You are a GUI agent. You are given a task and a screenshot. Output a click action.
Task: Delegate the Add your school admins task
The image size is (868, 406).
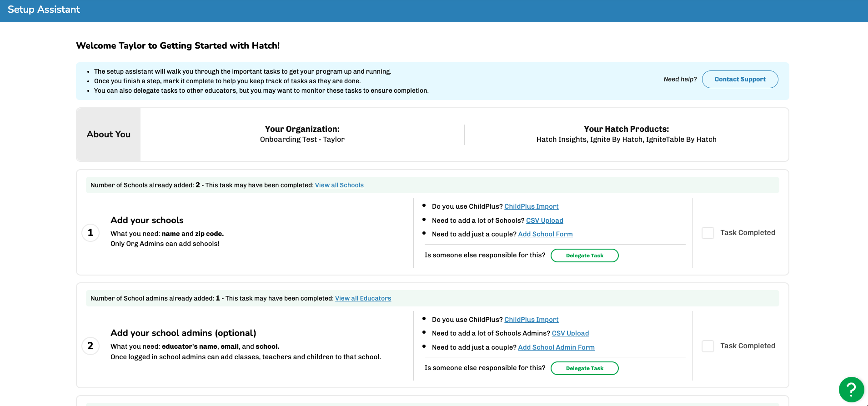point(584,368)
